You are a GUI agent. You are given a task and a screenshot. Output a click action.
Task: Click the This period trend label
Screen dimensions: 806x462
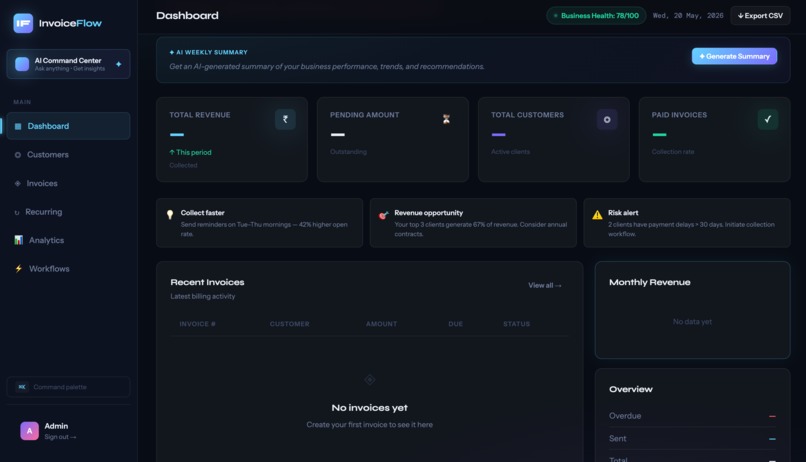click(191, 152)
